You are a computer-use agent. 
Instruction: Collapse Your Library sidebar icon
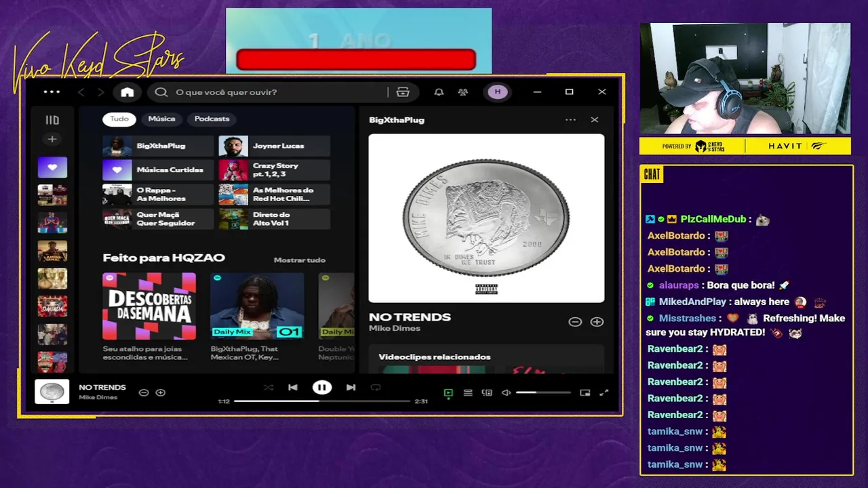tap(52, 120)
